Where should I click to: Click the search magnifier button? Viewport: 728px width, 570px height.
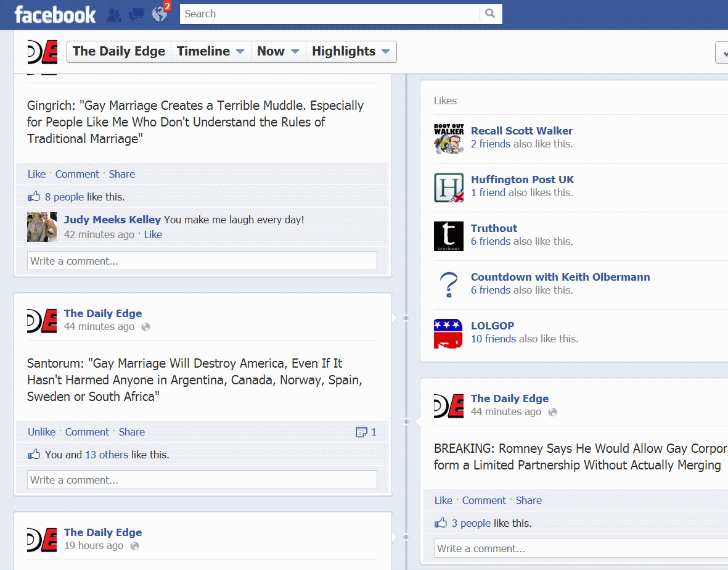(490, 14)
